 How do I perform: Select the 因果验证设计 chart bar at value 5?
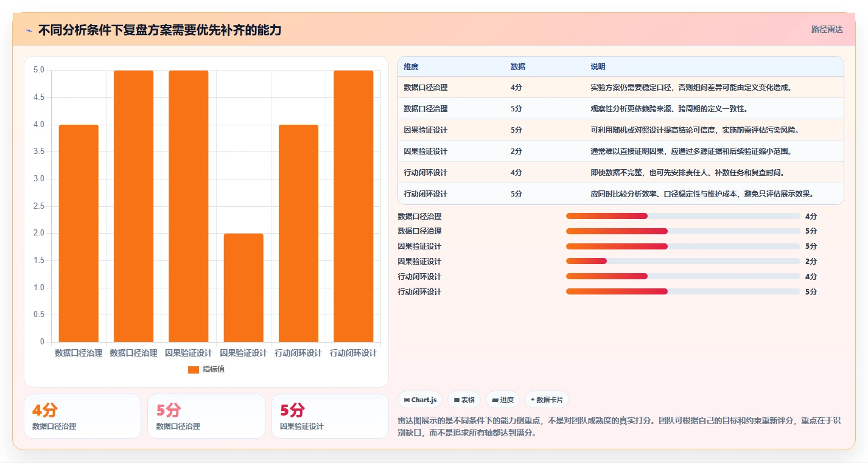pos(188,206)
